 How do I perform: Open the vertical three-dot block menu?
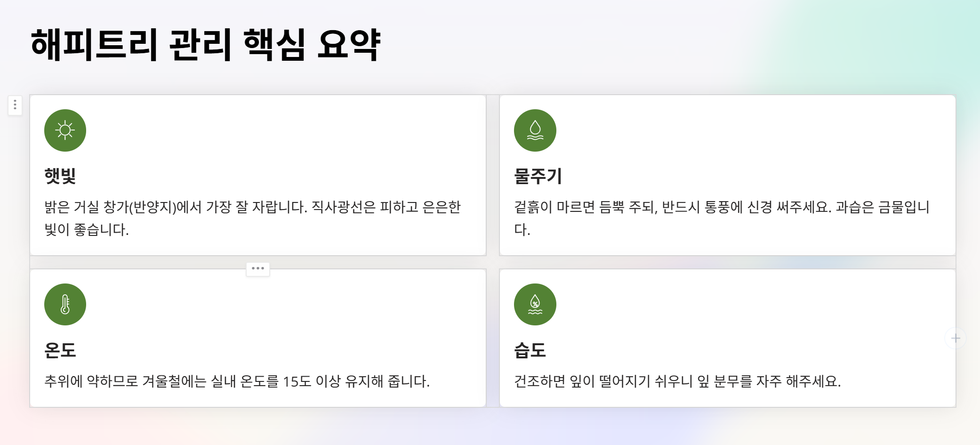(15, 105)
